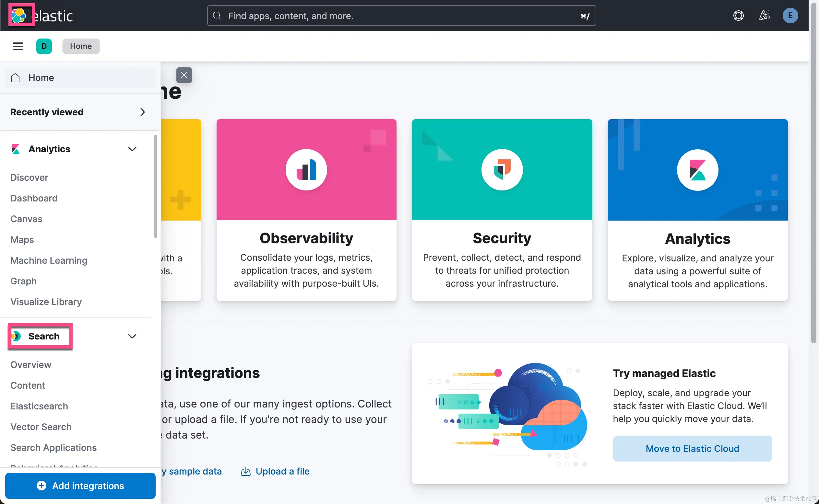Click the Observability bar chart icon

coord(306,170)
